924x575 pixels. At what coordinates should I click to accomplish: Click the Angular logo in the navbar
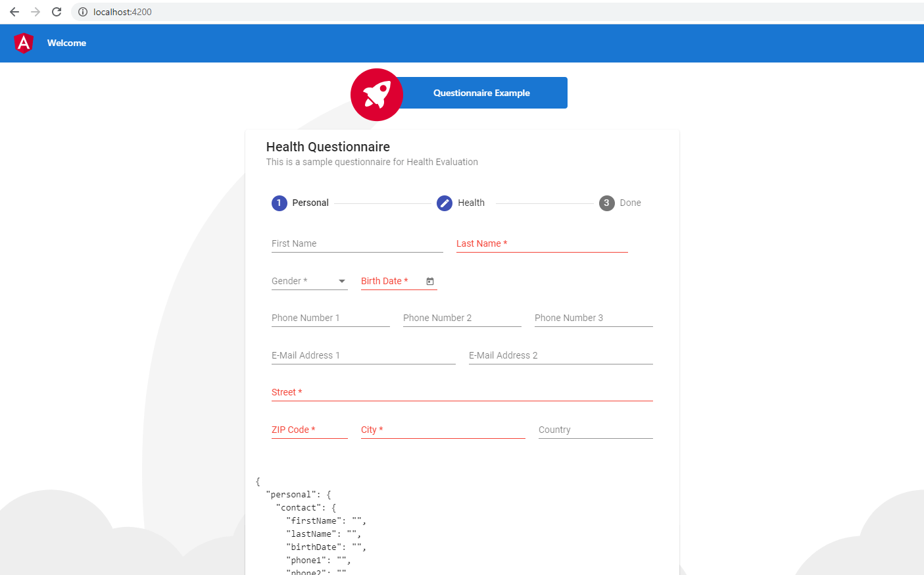24,42
